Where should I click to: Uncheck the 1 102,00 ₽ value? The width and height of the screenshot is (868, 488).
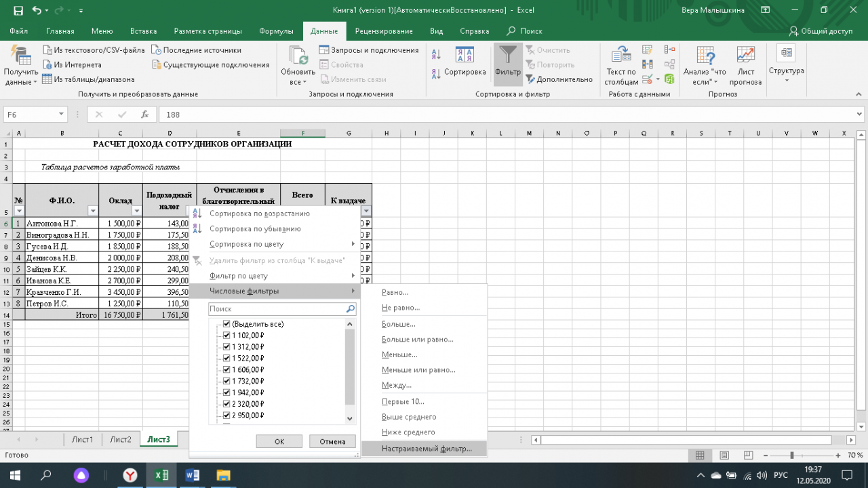(x=227, y=335)
